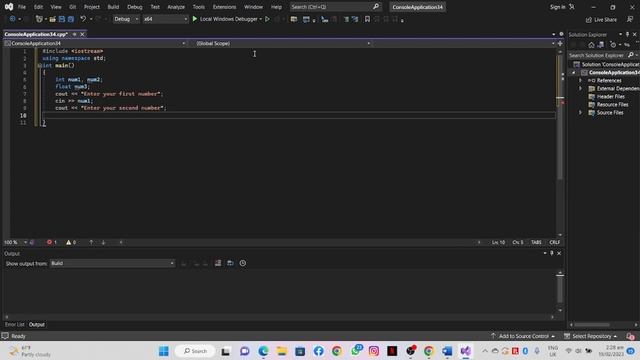Toggle auto-hide pin on Solution Explorer
This screenshot has width=640, height=360.
(627, 34)
